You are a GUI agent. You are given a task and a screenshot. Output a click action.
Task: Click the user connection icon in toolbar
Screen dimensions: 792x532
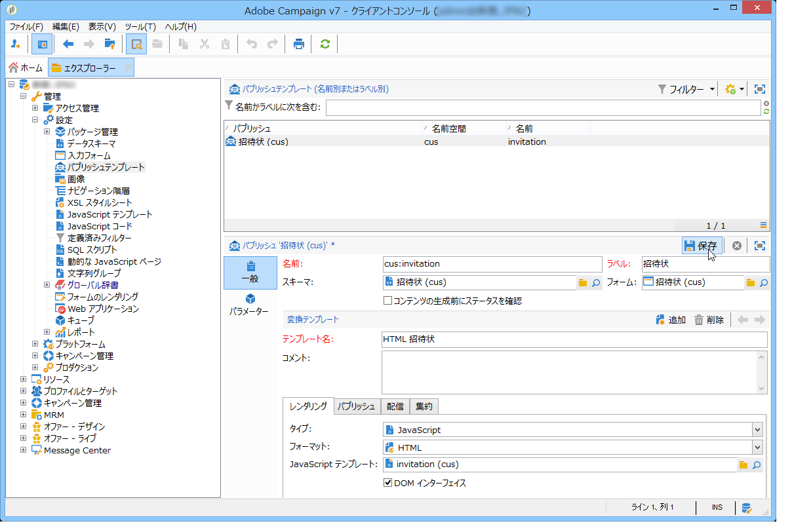16,44
